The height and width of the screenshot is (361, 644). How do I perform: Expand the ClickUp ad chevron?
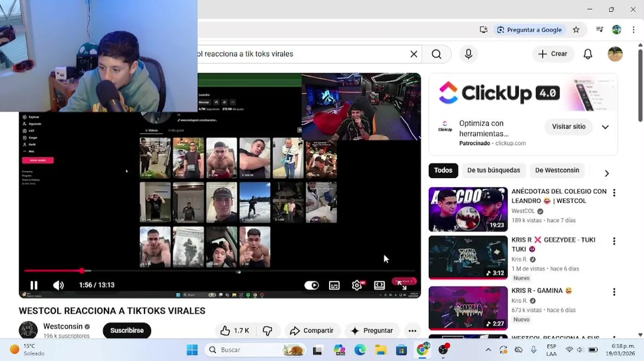605,127
